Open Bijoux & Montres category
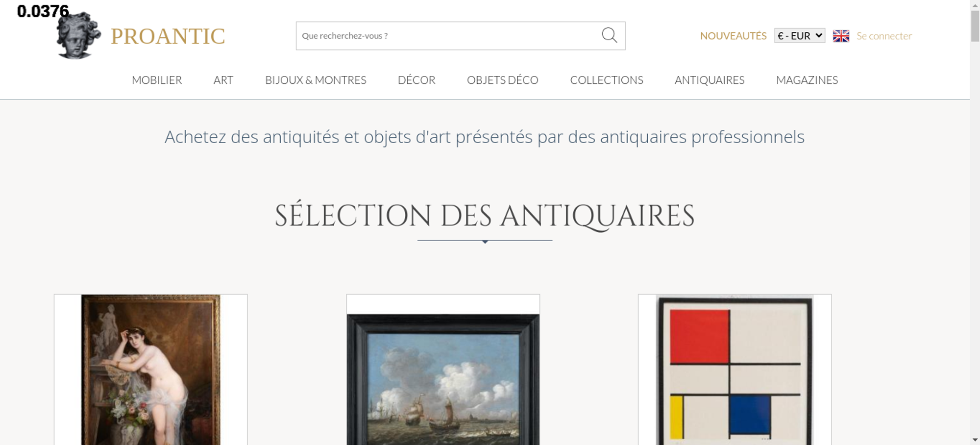The image size is (980, 445). (x=316, y=80)
